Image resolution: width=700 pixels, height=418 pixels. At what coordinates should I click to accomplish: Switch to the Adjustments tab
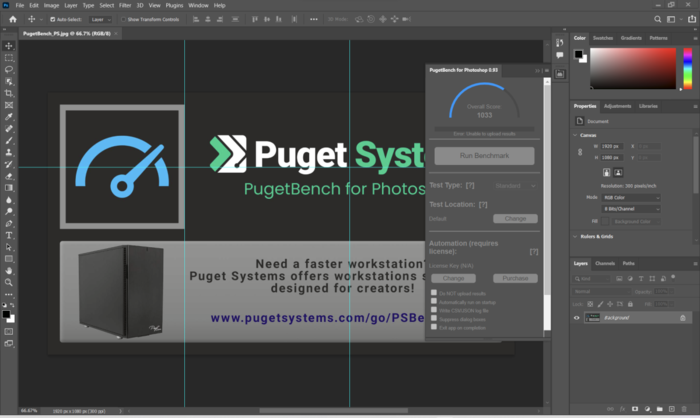(x=617, y=106)
